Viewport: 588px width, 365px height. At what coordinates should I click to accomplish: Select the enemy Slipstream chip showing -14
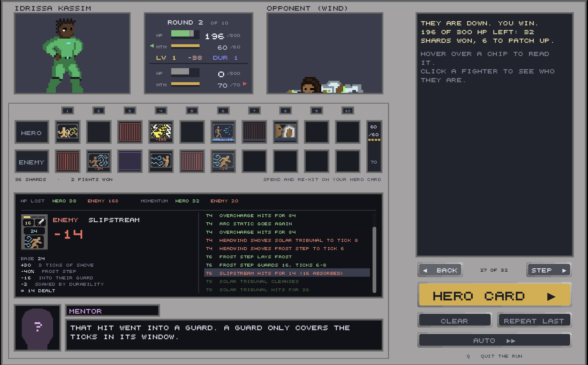(223, 161)
